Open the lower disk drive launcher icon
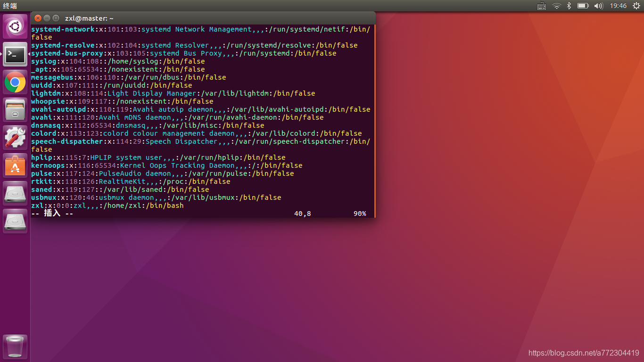This screenshot has width=644, height=362. click(x=15, y=221)
